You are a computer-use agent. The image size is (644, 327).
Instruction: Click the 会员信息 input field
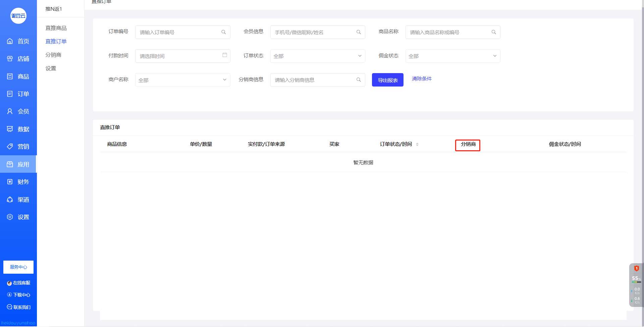pos(314,32)
